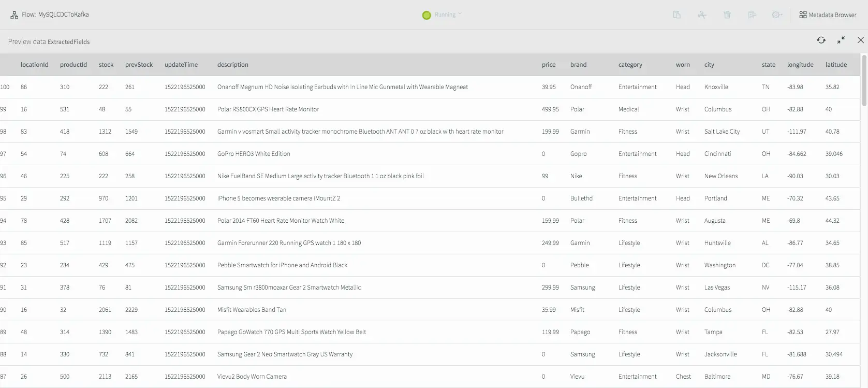Click the price column header
This screenshot has width=868, height=388.
coord(548,65)
